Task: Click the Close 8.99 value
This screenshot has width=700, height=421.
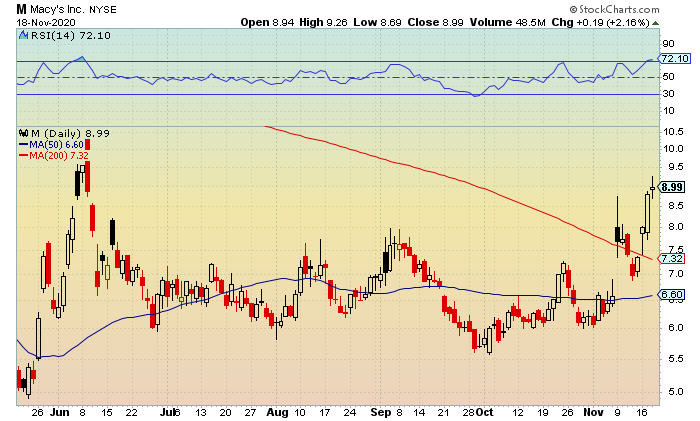Action: coord(435,22)
